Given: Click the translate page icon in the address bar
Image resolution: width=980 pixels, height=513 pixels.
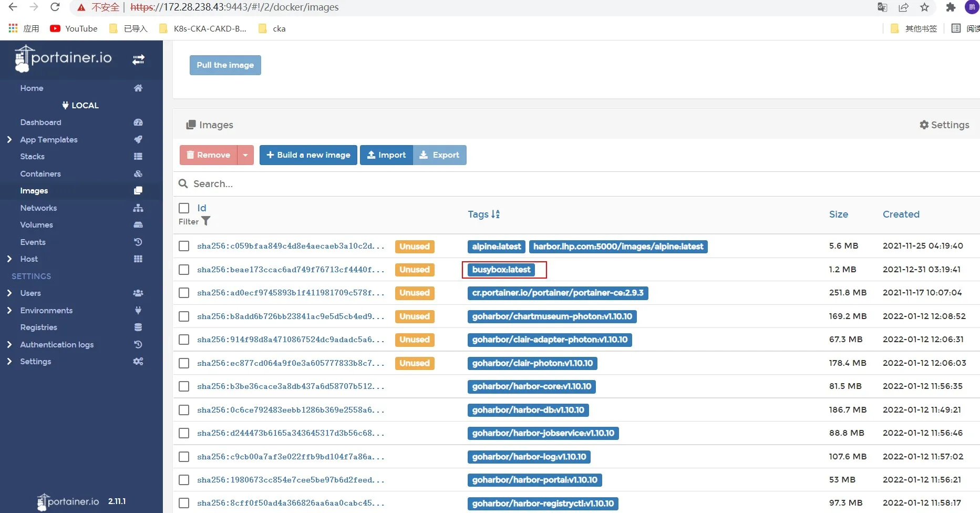Looking at the screenshot, I should click(x=882, y=7).
